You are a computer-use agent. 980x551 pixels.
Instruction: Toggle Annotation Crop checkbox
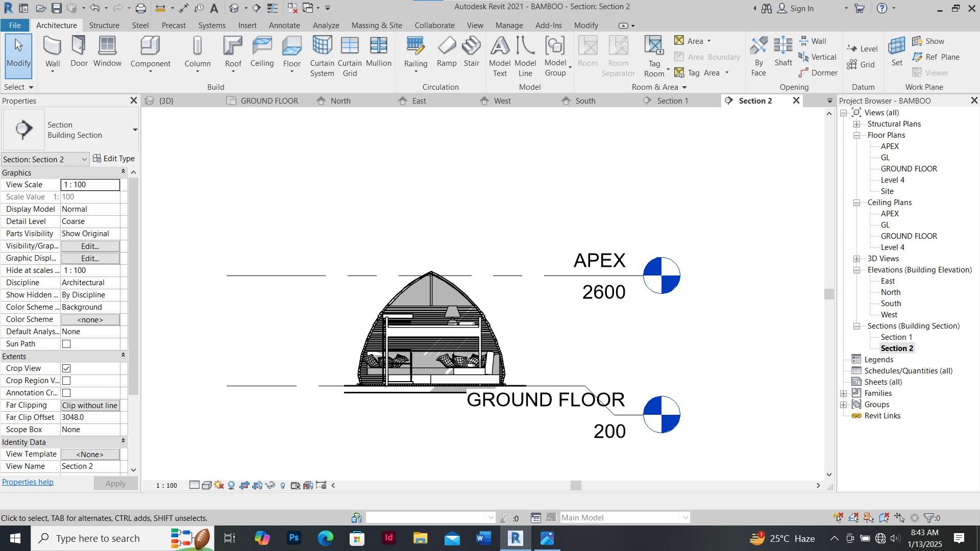pyautogui.click(x=66, y=392)
